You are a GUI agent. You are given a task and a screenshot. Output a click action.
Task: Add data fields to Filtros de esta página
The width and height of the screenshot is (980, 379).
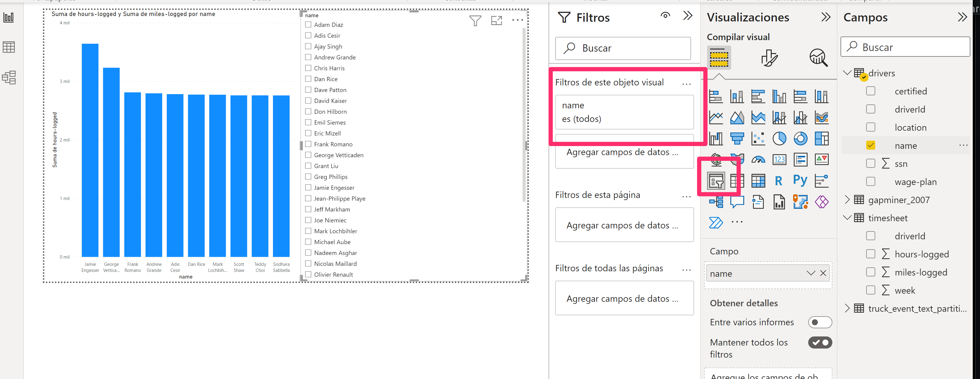[624, 225]
